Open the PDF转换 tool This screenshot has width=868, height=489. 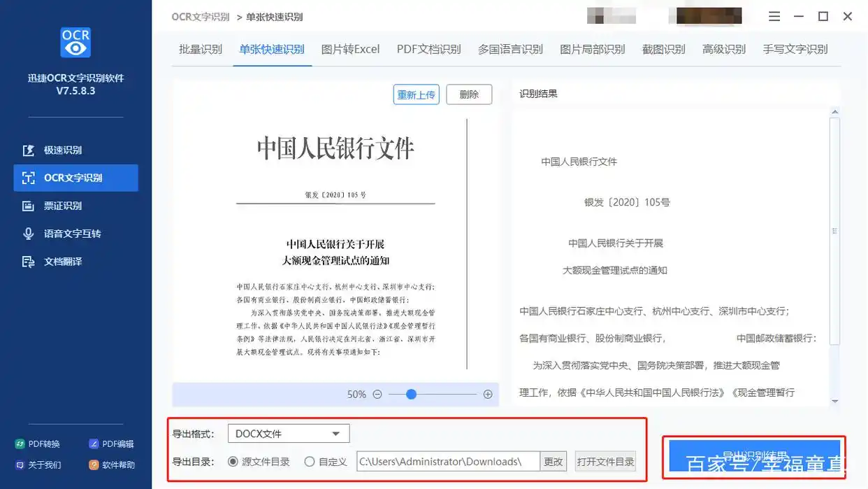(38, 444)
